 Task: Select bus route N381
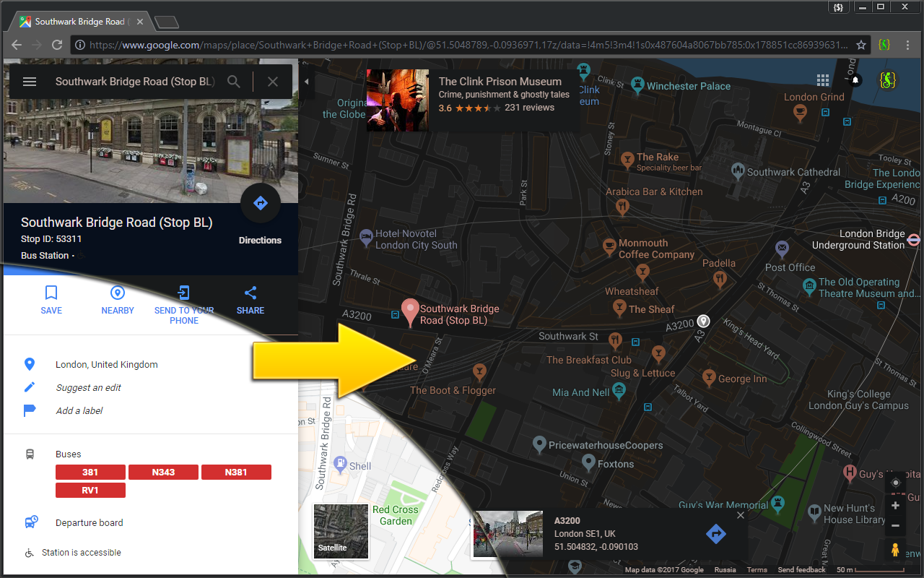click(236, 473)
